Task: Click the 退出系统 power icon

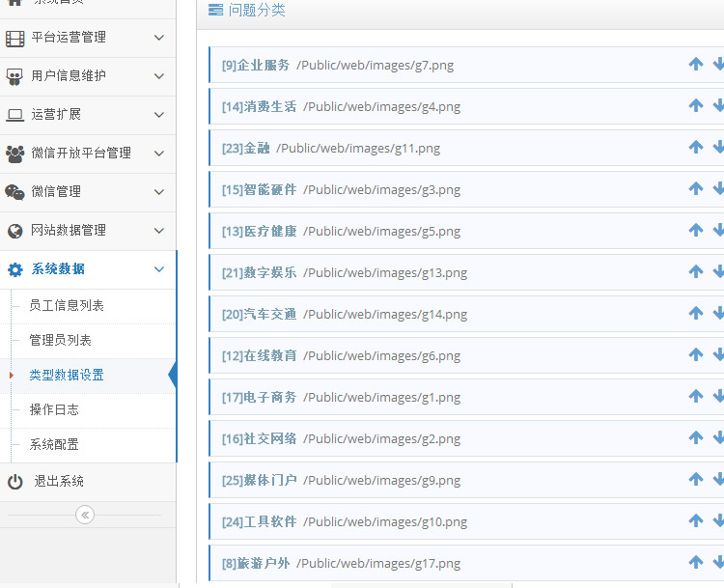Action: [x=14, y=482]
